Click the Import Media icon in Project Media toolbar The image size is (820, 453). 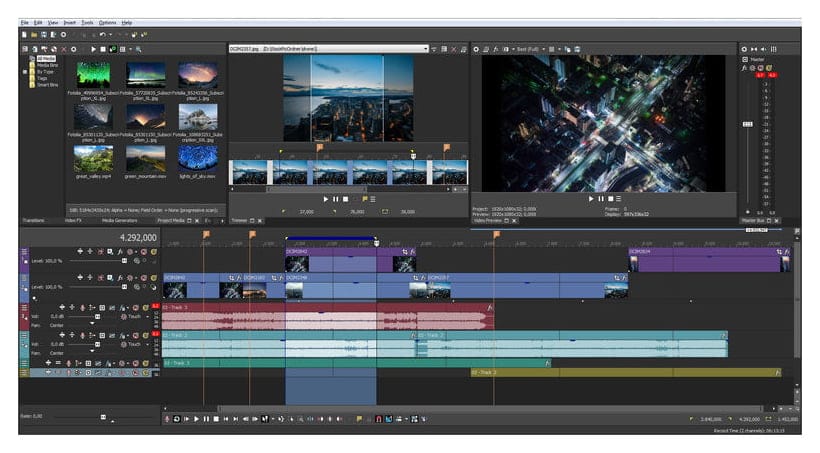coord(34,49)
